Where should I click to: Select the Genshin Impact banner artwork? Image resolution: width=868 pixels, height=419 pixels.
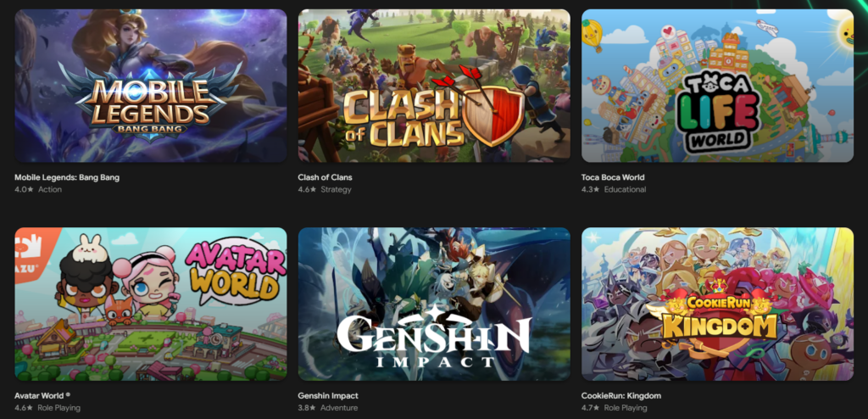tap(434, 304)
